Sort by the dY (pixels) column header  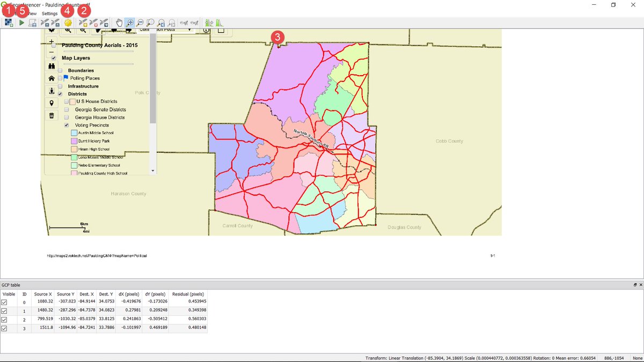point(155,294)
